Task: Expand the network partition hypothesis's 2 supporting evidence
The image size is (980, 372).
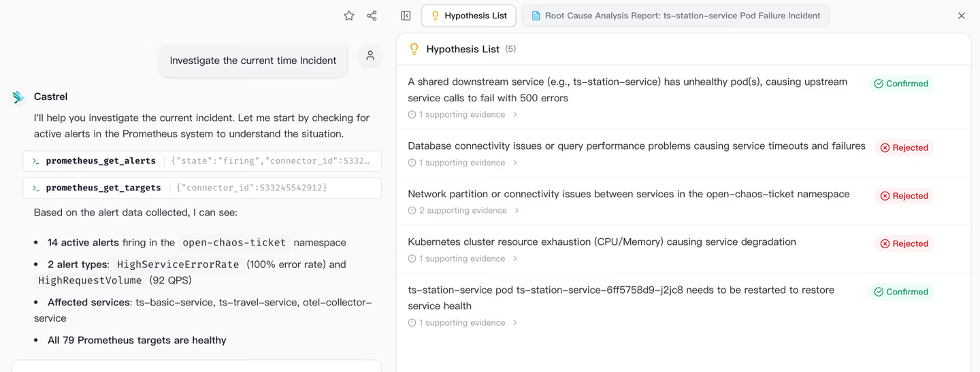Action: (x=463, y=211)
